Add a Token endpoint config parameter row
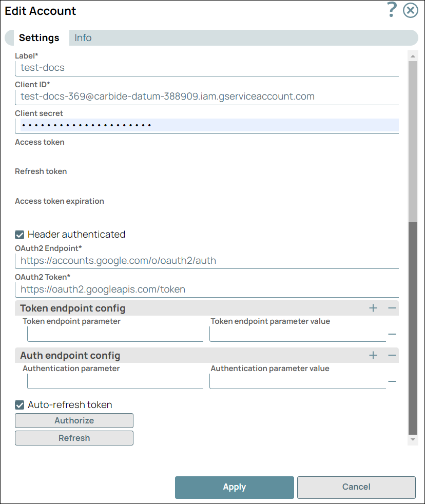Image resolution: width=425 pixels, height=504 pixels. coord(373,308)
